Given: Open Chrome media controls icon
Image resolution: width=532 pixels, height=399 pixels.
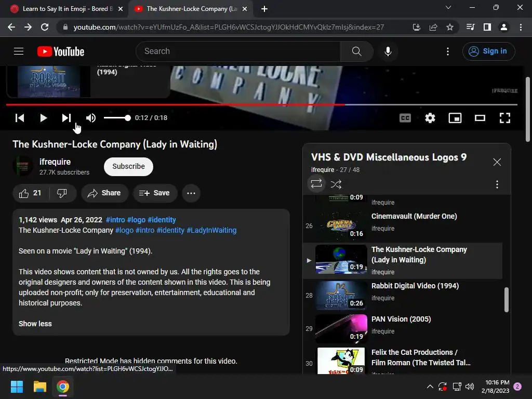Looking at the screenshot, I should coord(470,27).
